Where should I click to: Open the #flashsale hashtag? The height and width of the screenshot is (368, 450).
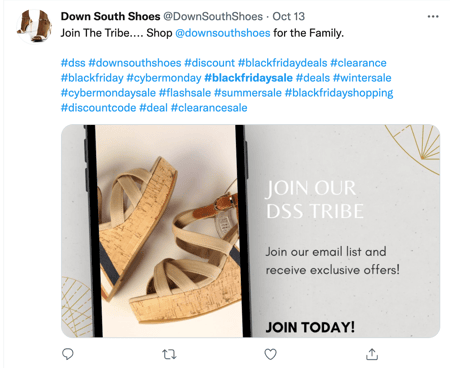(x=185, y=93)
